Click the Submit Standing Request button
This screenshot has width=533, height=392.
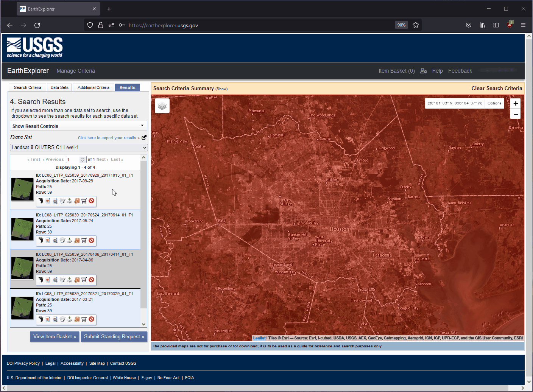point(114,336)
